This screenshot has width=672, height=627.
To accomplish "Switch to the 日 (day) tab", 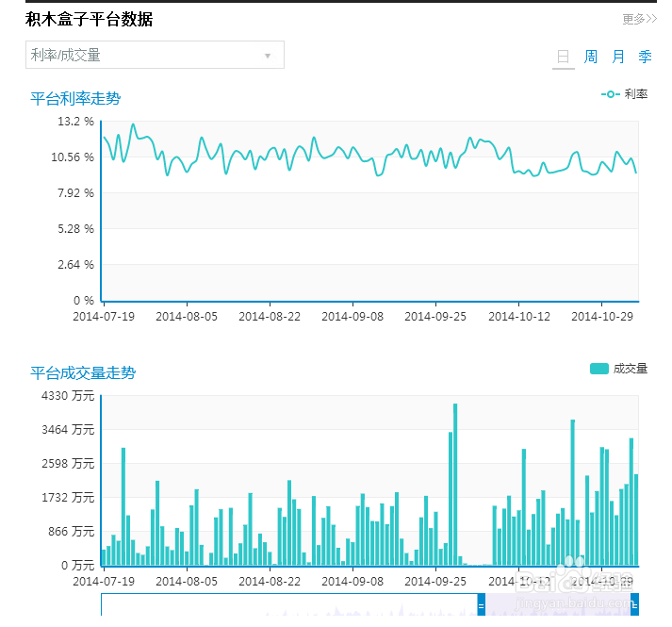I will click(563, 57).
